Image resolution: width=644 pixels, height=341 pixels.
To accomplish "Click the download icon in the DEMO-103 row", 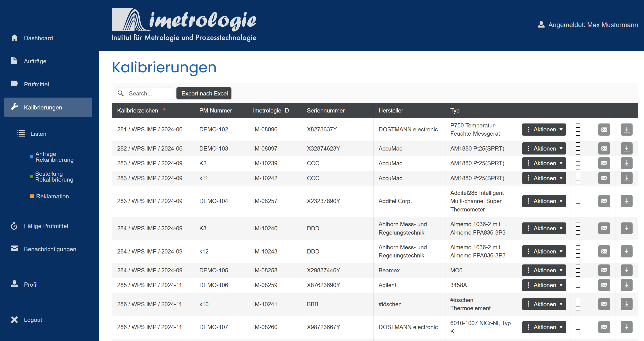I will (627, 148).
